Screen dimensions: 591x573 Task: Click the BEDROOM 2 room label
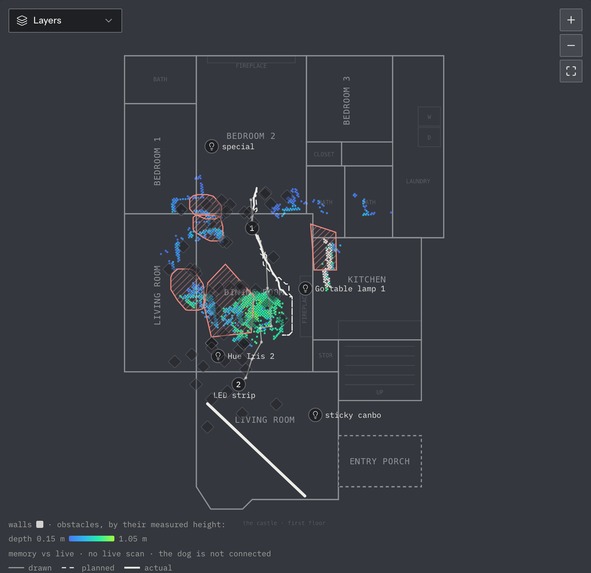click(251, 136)
